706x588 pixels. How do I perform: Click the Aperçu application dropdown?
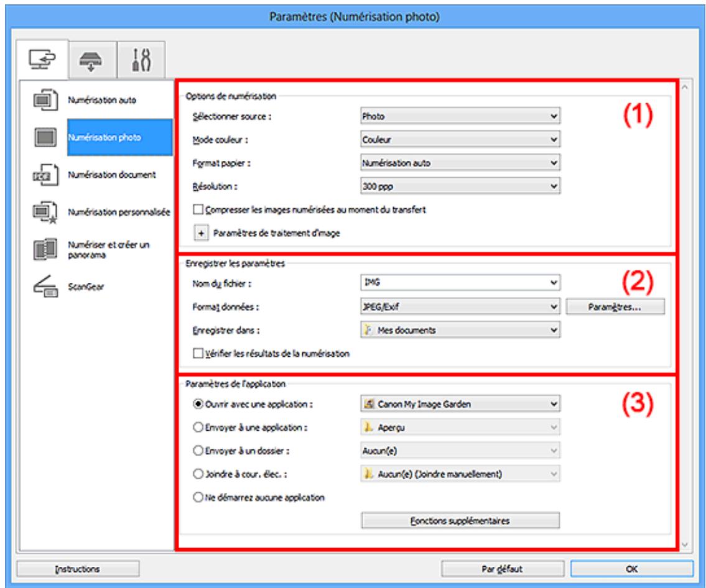coord(460,428)
